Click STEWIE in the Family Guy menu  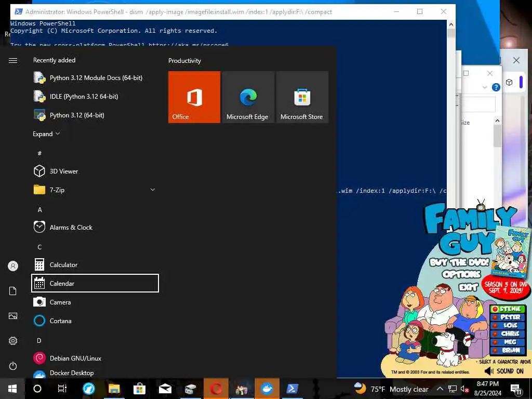click(x=508, y=309)
